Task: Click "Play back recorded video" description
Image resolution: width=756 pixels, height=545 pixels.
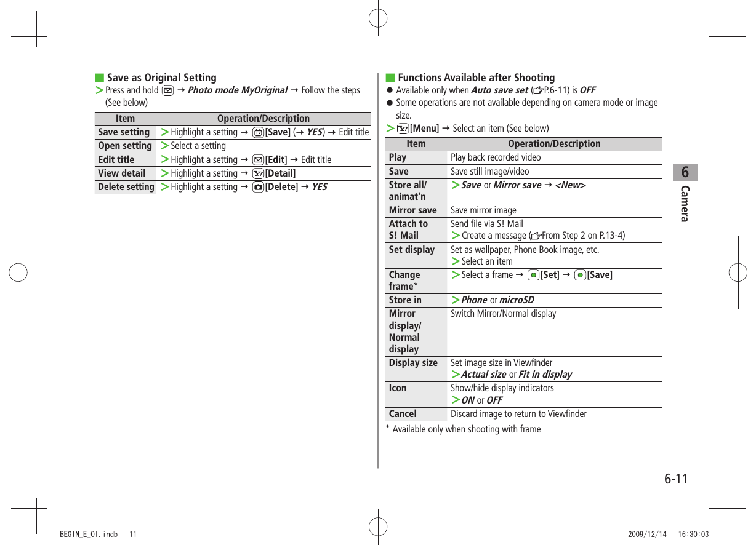Action: coord(496,157)
